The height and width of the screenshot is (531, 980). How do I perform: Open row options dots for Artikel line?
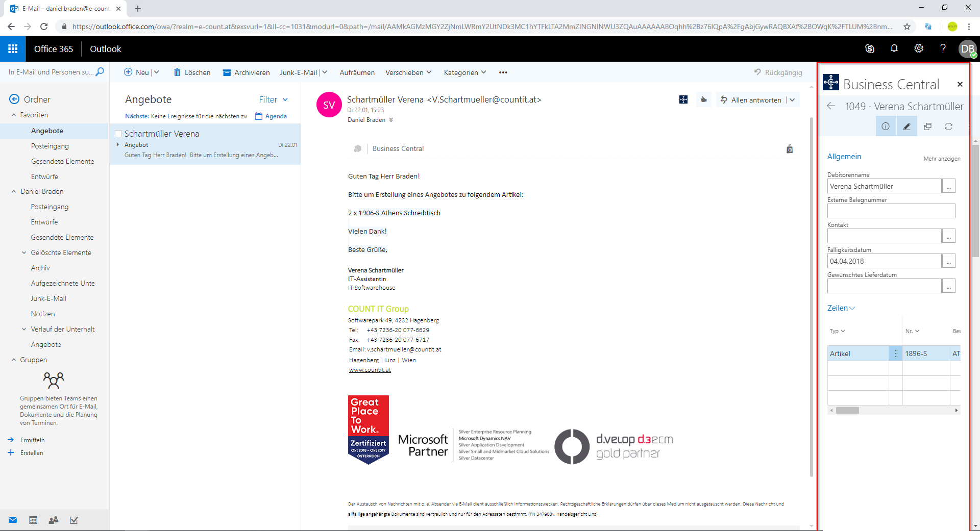(x=896, y=353)
